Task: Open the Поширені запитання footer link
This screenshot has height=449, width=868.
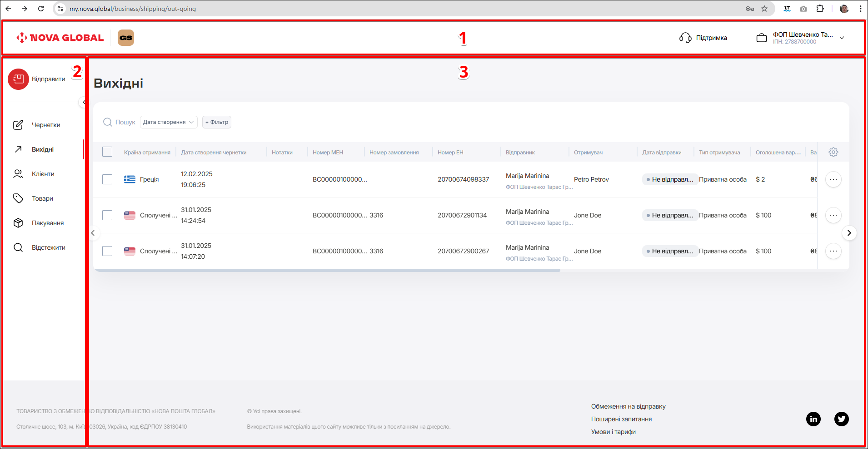Action: point(621,419)
